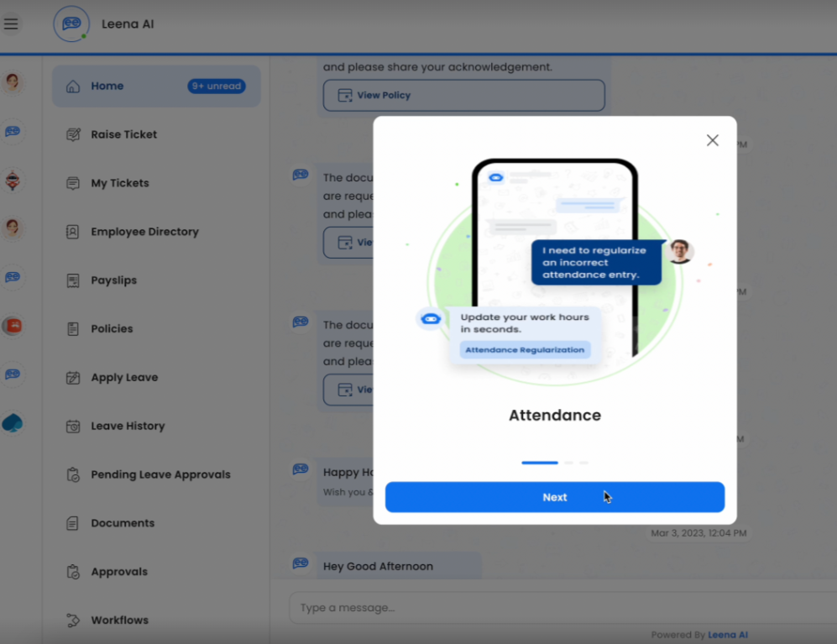Click the user avatar in illustration
Viewport: 837px width, 644px height.
tap(679, 251)
